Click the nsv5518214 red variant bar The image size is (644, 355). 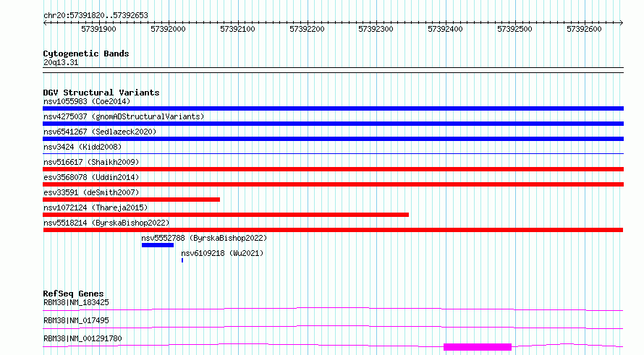[x=333, y=230]
